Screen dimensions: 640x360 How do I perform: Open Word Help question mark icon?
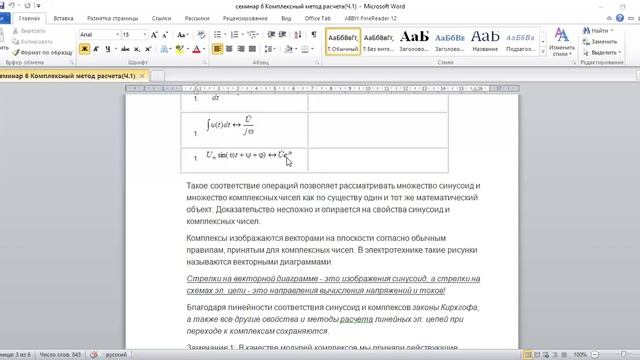point(620,18)
